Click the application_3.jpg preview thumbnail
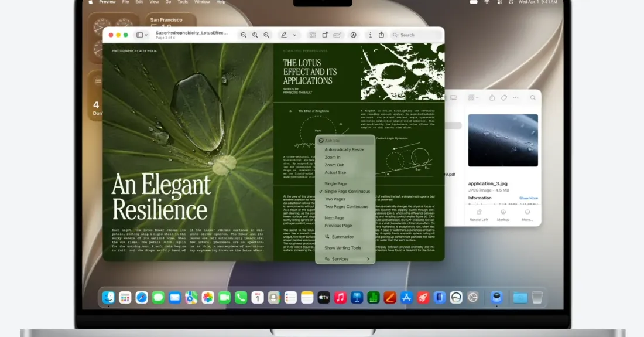Viewport: 644px width, 337px height. pos(503,140)
